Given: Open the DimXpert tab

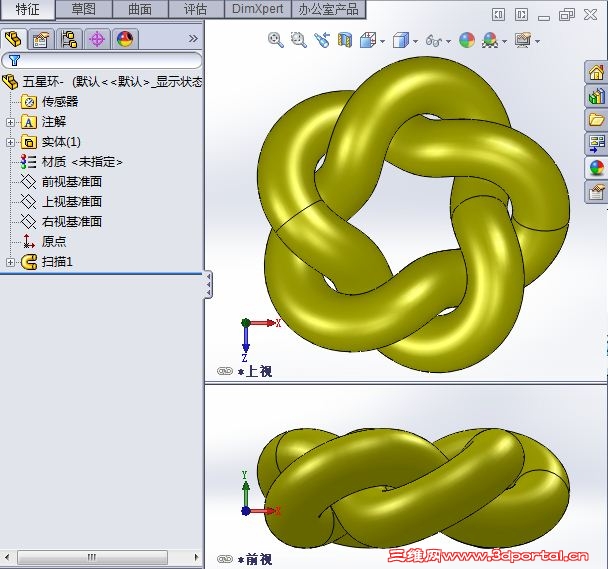Looking at the screenshot, I should (257, 9).
